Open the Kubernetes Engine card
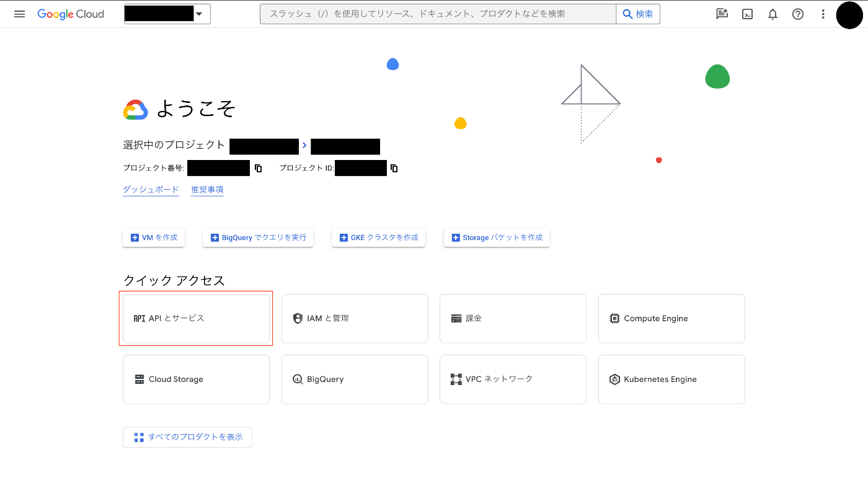Screen dimensions: 868x493 point(671,379)
